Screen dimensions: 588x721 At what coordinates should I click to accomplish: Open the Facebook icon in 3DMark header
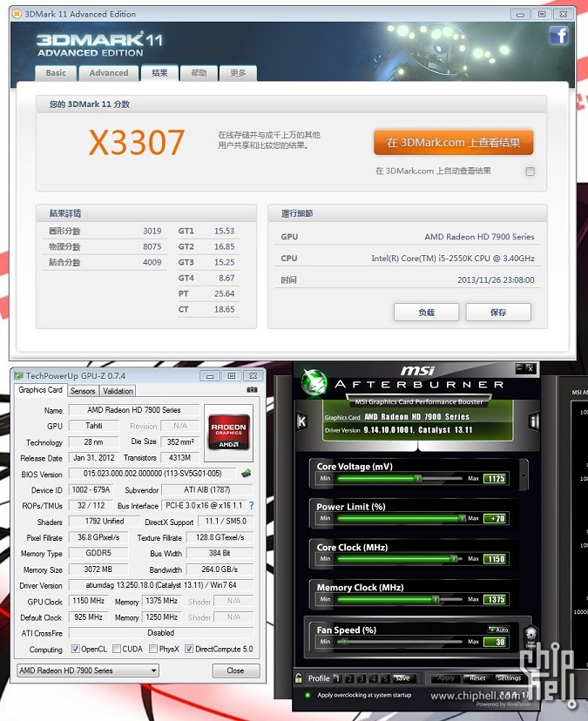point(559,36)
